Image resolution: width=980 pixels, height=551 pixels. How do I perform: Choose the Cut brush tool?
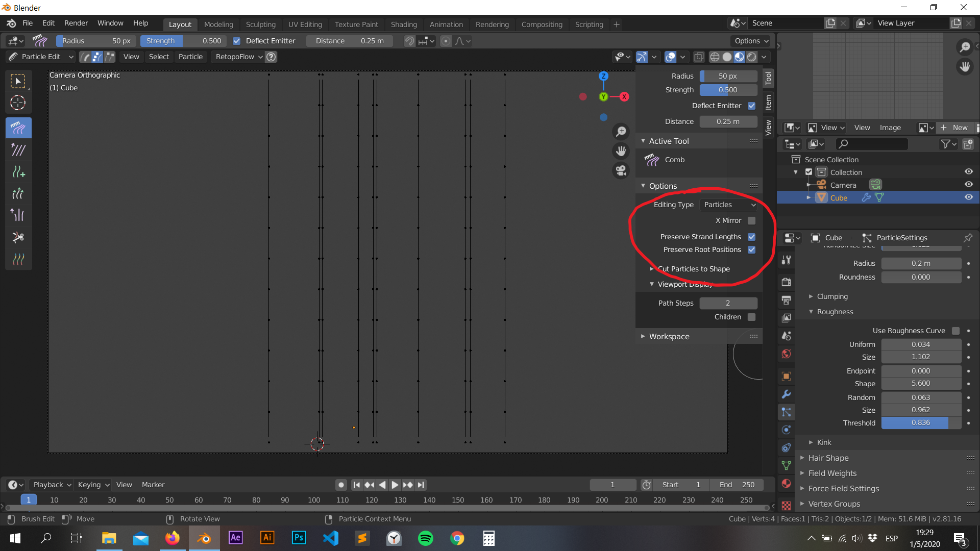[x=18, y=237]
